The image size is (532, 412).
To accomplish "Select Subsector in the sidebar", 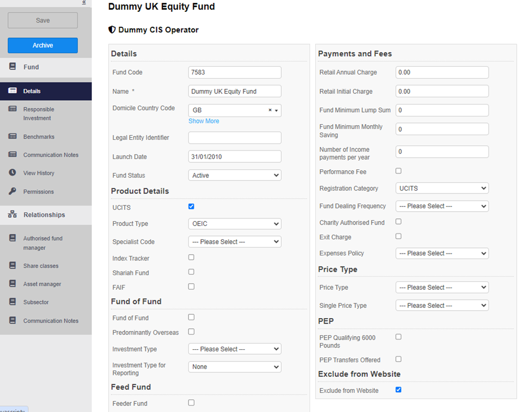I will point(36,302).
